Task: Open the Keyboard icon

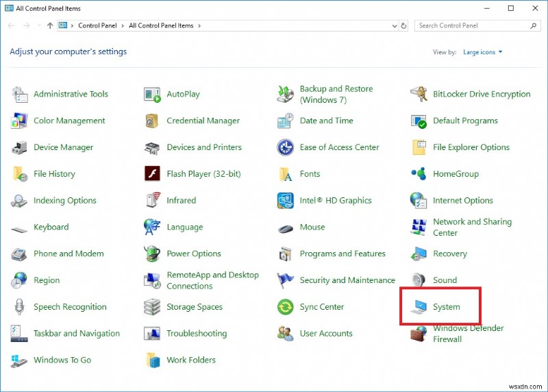Action: pyautogui.click(x=19, y=230)
